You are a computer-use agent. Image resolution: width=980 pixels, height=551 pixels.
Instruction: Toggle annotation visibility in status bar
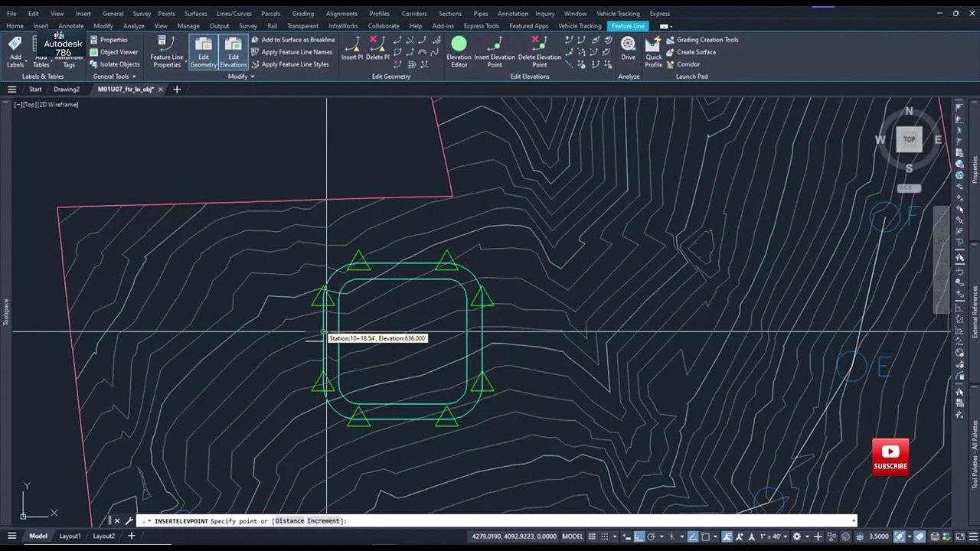point(727,536)
